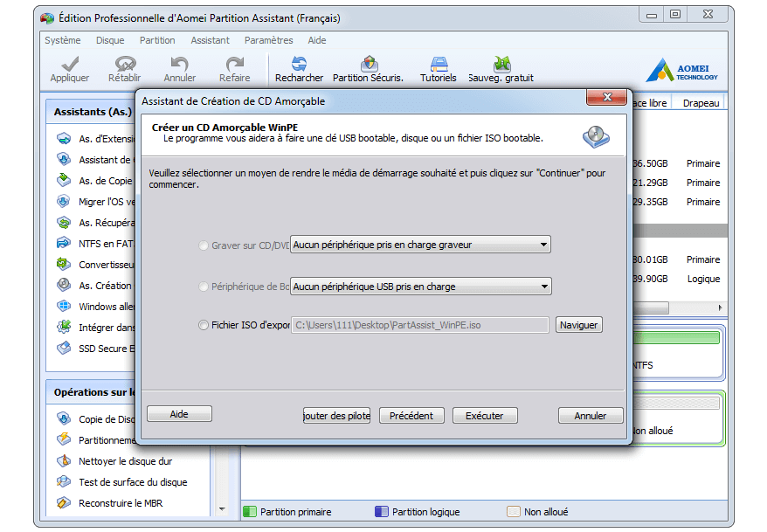Click the Exécuter button
The width and height of the screenshot is (767, 532).
click(484, 416)
